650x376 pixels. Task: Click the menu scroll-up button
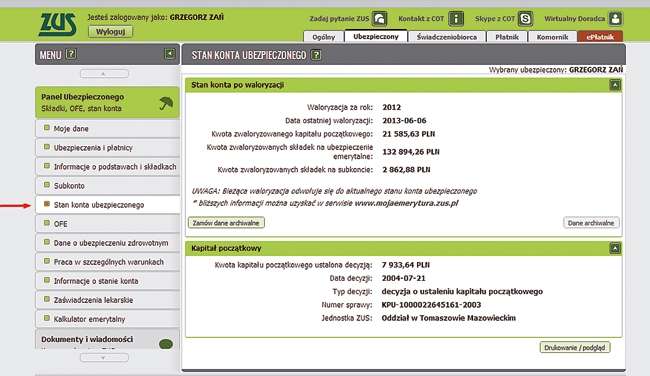104,74
